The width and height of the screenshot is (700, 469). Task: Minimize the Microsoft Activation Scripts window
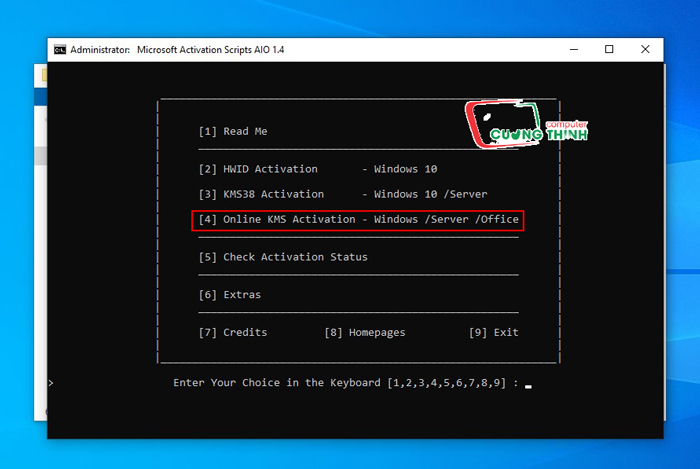pyautogui.click(x=574, y=50)
